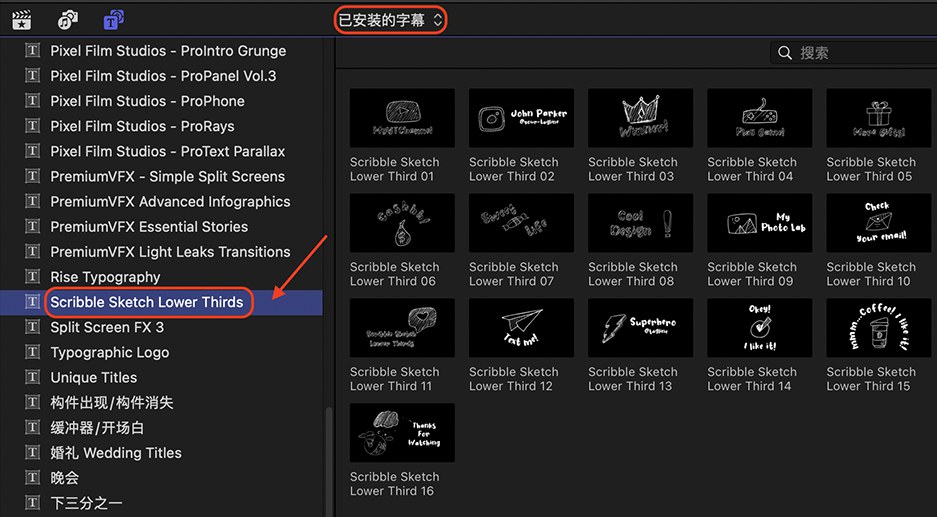The image size is (937, 517).
Task: Click T icon beside Pixel Film Studios - ProPhone
Action: (32, 101)
